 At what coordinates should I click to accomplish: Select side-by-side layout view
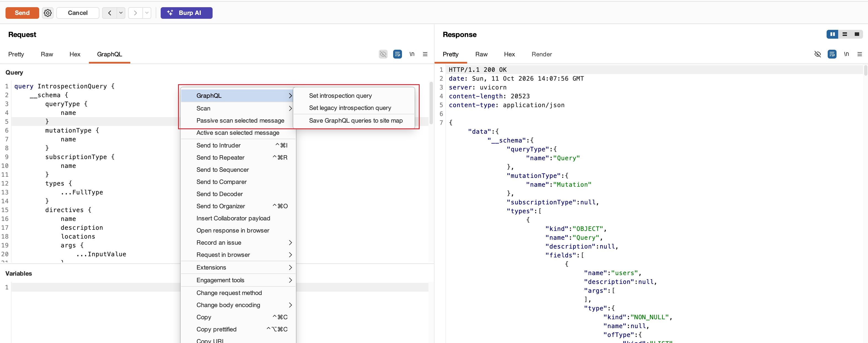(832, 34)
